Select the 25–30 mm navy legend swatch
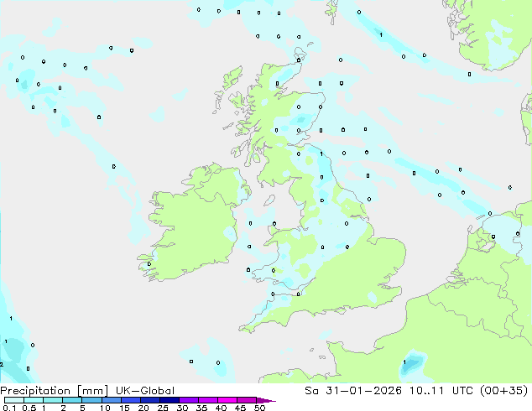 pyautogui.click(x=169, y=400)
